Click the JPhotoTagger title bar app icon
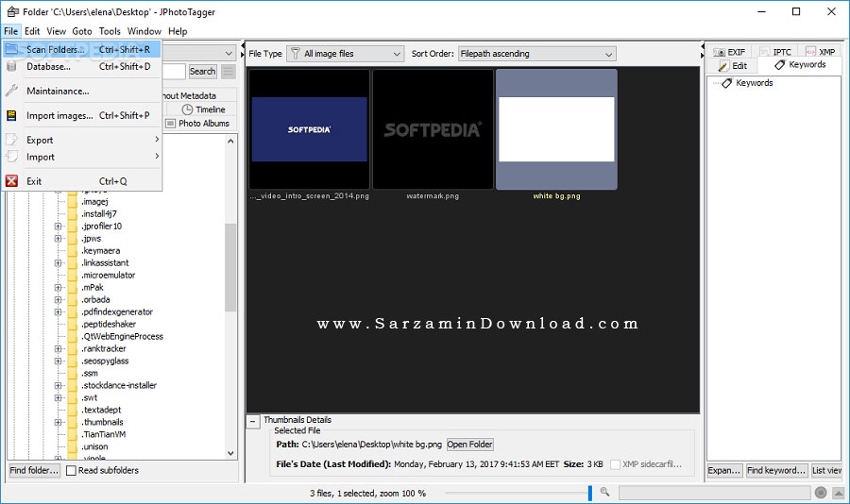The width and height of the screenshot is (850, 504). click(x=13, y=11)
